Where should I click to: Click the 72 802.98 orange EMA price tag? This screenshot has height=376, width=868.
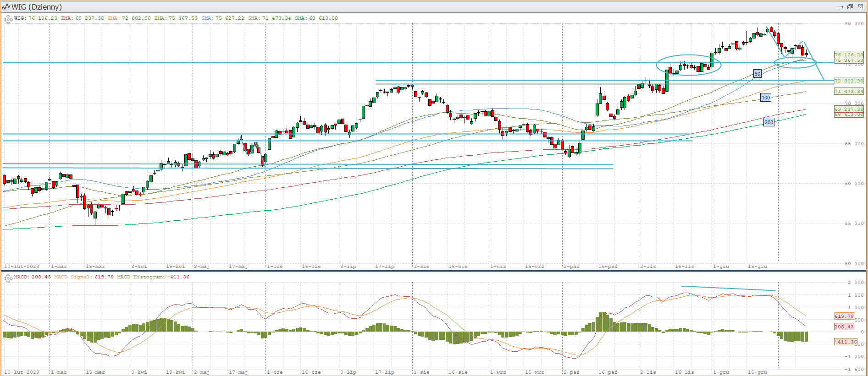pos(848,81)
